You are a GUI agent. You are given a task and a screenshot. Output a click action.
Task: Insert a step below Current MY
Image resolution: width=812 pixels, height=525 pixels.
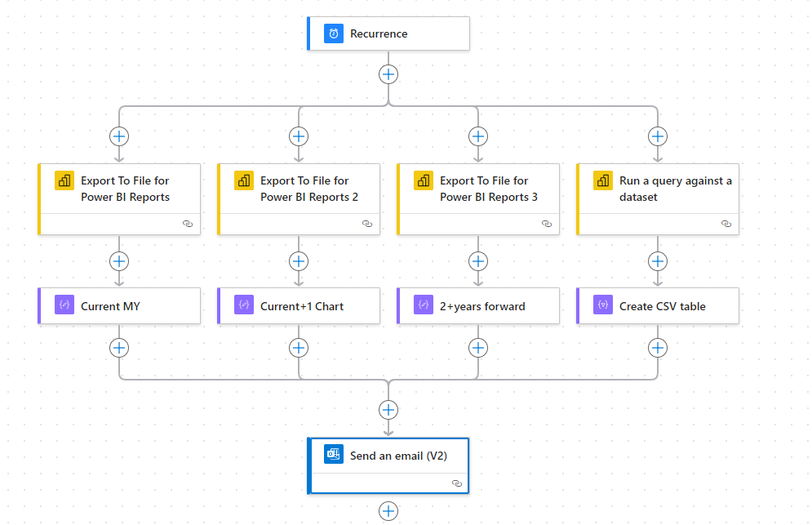119,348
